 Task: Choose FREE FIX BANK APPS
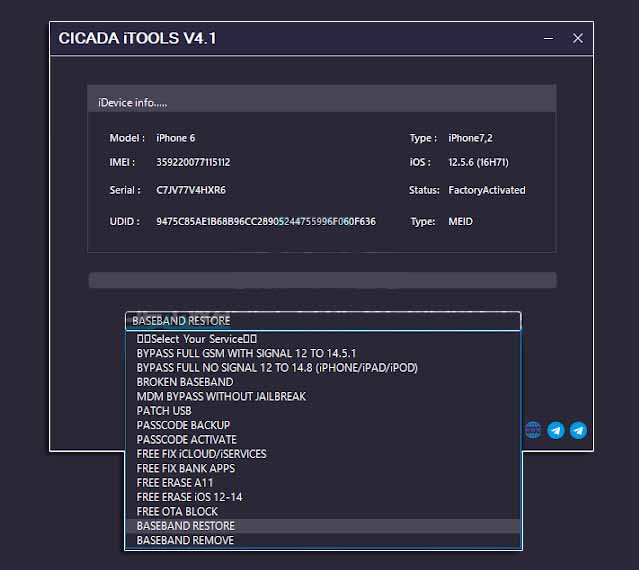[x=323, y=468]
